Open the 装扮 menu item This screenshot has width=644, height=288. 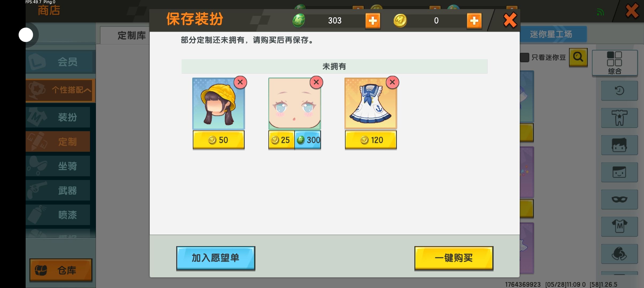(58, 117)
